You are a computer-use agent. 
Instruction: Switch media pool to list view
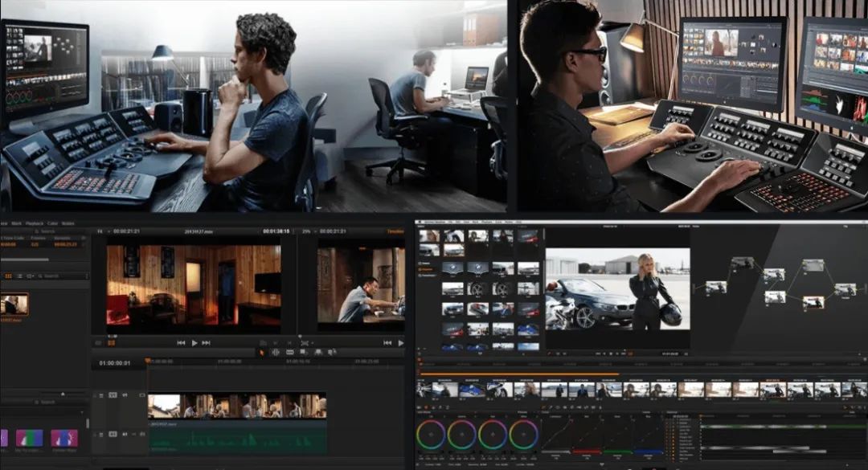pos(20,276)
